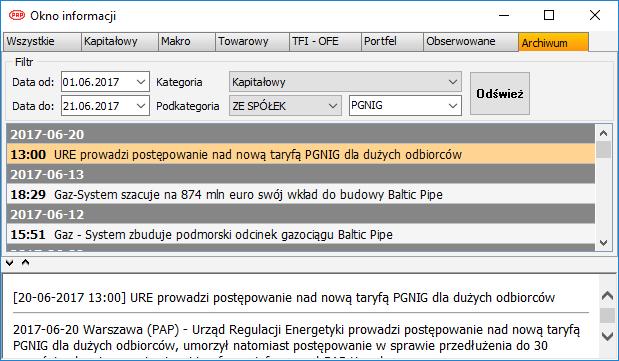Viewport: 619px width, 361px height.
Task: Switch to the Wszystkie tab
Action: pos(42,42)
